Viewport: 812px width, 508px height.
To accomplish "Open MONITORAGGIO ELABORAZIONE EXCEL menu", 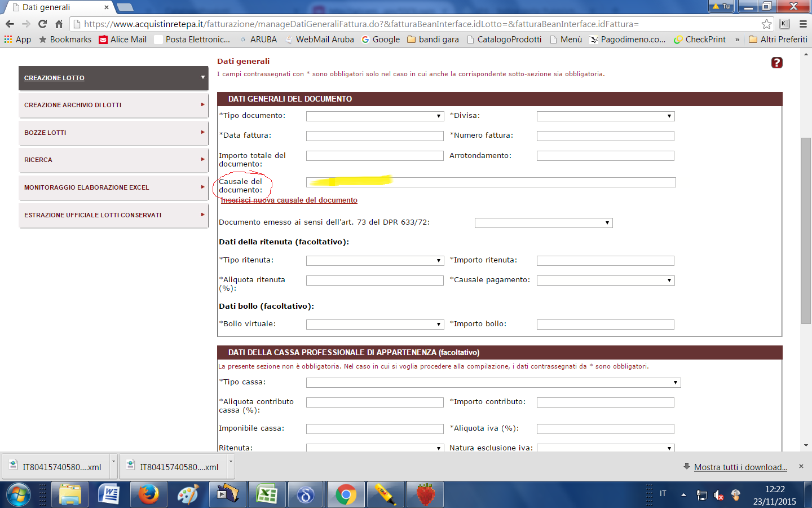I will (113, 188).
